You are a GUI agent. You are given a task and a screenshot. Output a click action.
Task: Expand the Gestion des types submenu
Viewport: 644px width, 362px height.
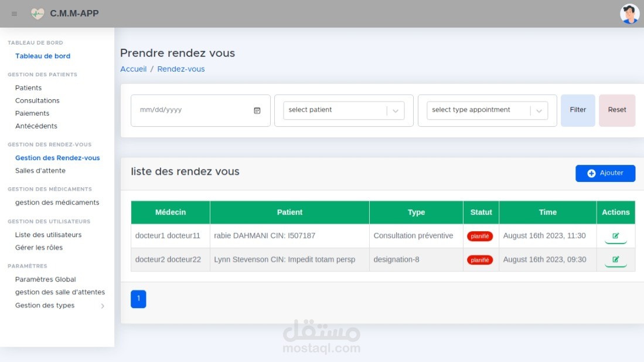pos(103,306)
